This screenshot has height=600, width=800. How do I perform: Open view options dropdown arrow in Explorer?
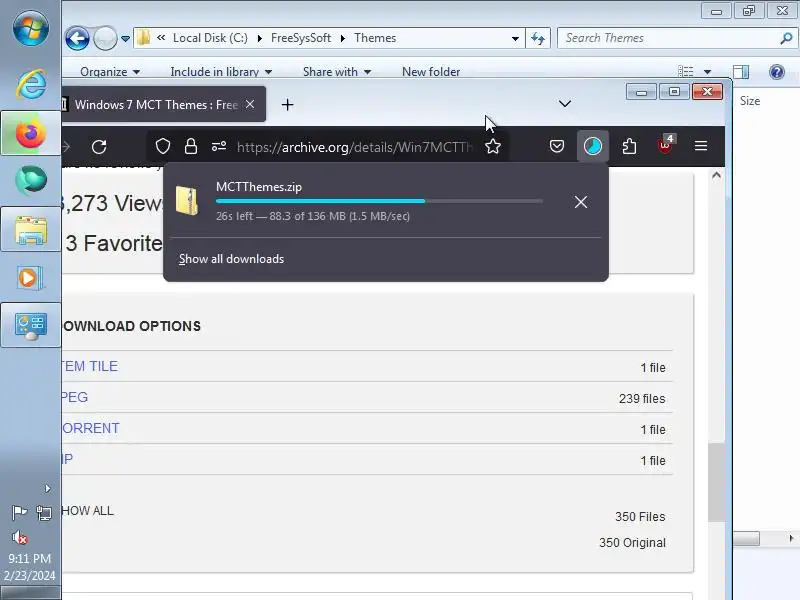[707, 72]
